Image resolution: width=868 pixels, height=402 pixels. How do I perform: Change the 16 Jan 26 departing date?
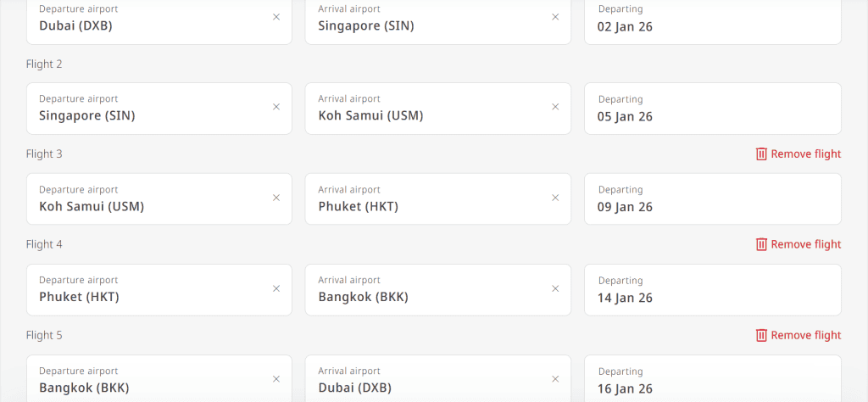pyautogui.click(x=712, y=380)
